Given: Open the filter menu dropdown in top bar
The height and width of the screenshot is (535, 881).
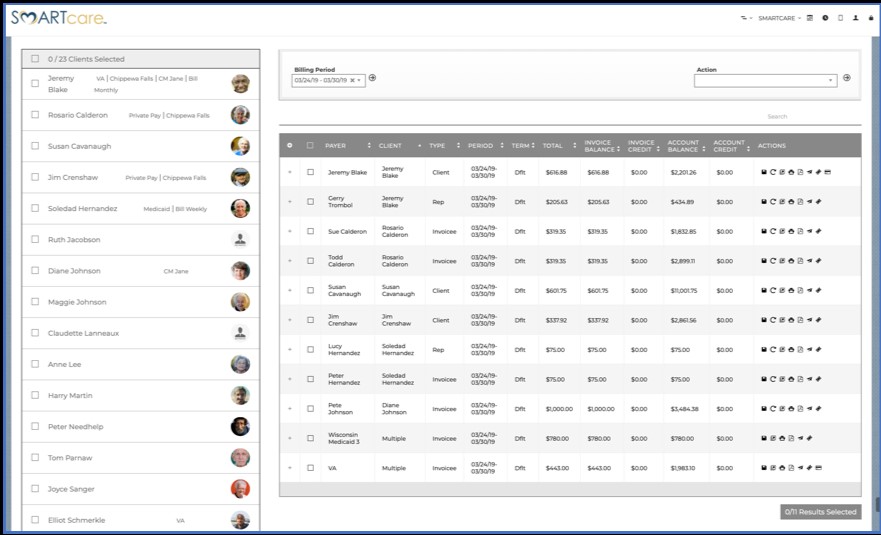Looking at the screenshot, I should tap(746, 19).
